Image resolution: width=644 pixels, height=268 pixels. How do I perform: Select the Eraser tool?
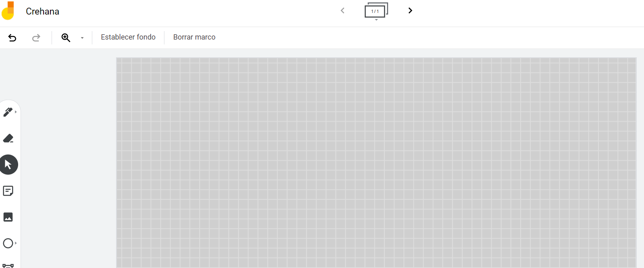pyautogui.click(x=8, y=138)
